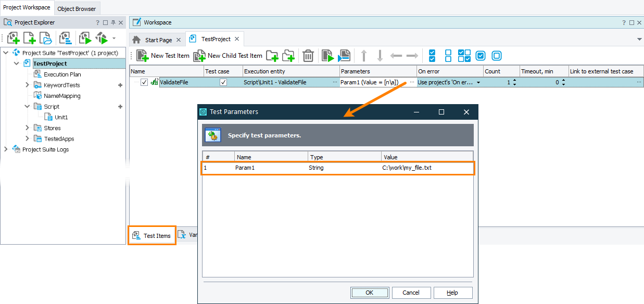Toggle the ValidateFile test item checkbox
644x304 pixels.
tap(144, 82)
